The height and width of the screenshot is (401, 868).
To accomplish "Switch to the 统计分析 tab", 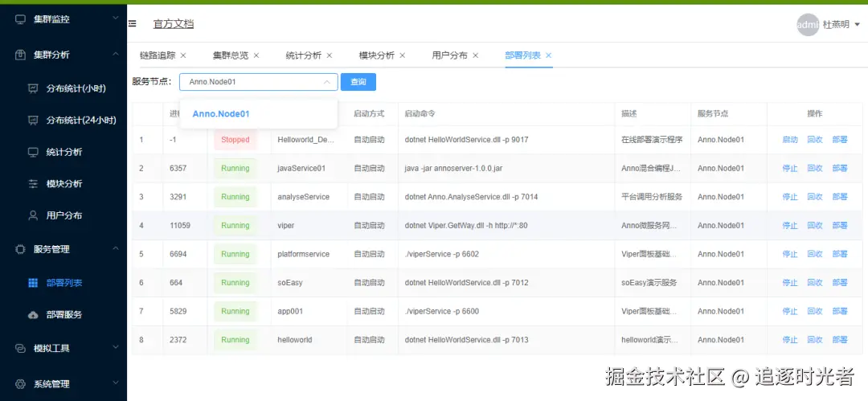I will pos(303,55).
